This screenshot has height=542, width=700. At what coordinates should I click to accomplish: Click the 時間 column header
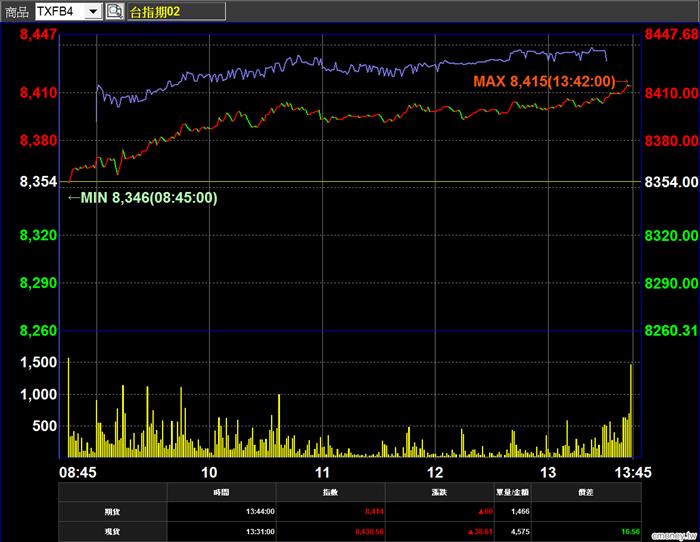coord(221,492)
